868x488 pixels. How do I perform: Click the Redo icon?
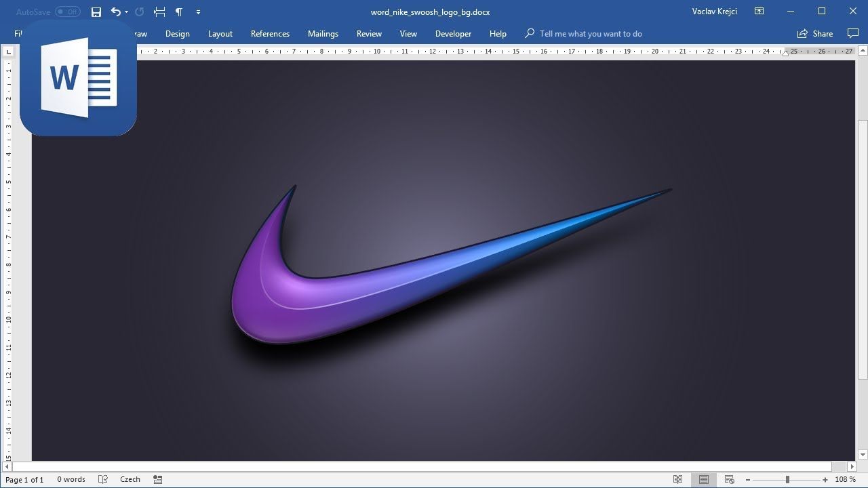pyautogui.click(x=140, y=12)
